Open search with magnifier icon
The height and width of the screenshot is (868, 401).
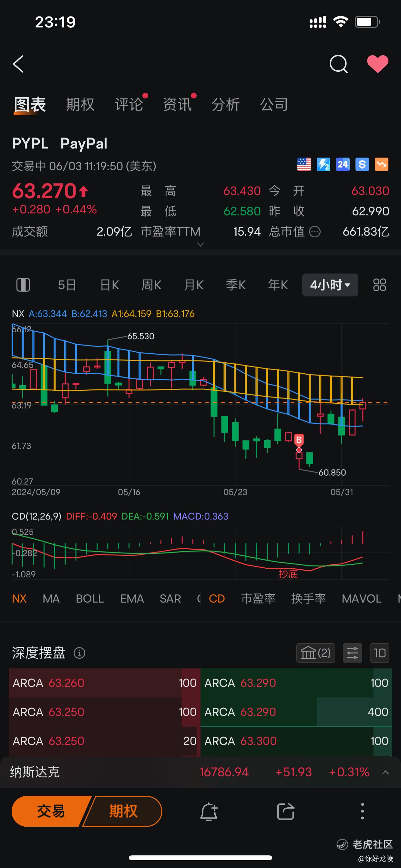[x=338, y=64]
